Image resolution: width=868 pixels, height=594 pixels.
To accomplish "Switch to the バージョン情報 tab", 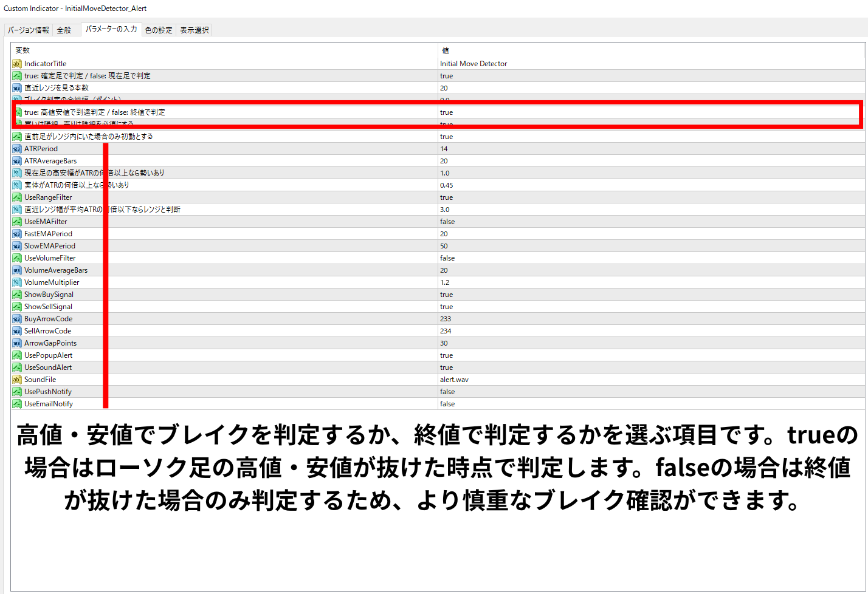I will [29, 30].
